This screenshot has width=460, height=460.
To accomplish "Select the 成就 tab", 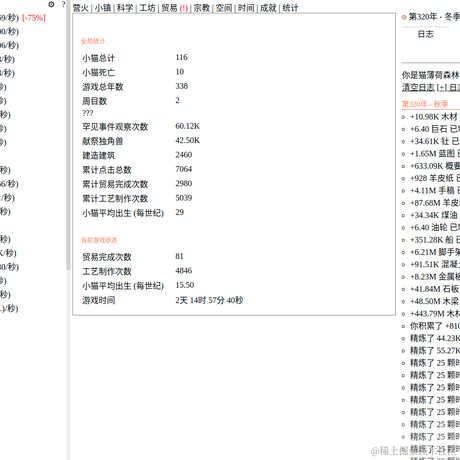I will tap(268, 8).
